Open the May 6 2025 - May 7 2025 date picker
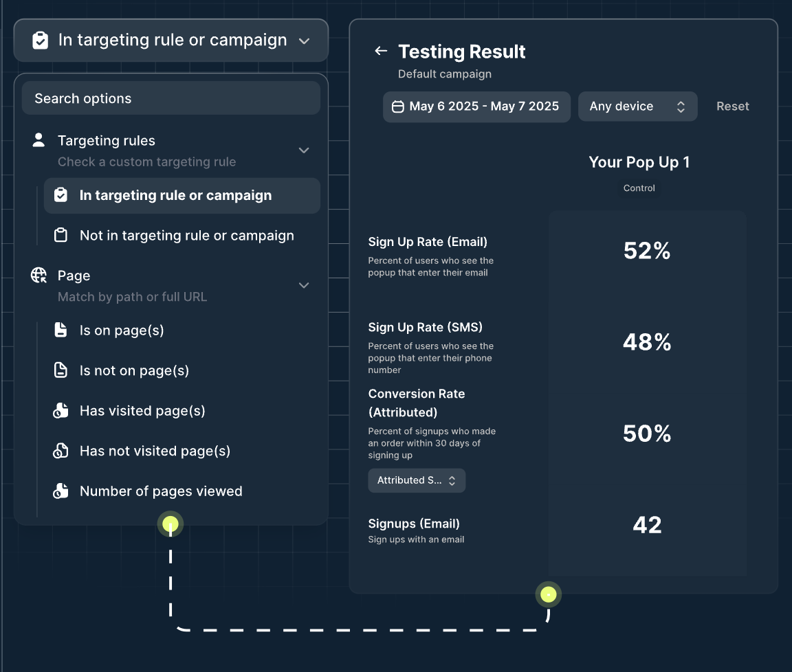This screenshot has height=672, width=792. (x=476, y=107)
